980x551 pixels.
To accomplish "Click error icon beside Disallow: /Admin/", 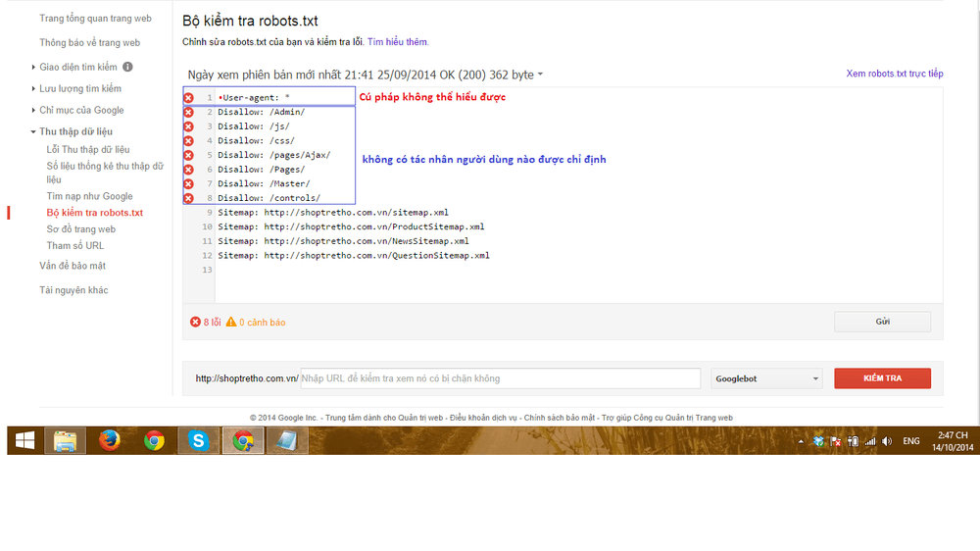I will click(188, 112).
